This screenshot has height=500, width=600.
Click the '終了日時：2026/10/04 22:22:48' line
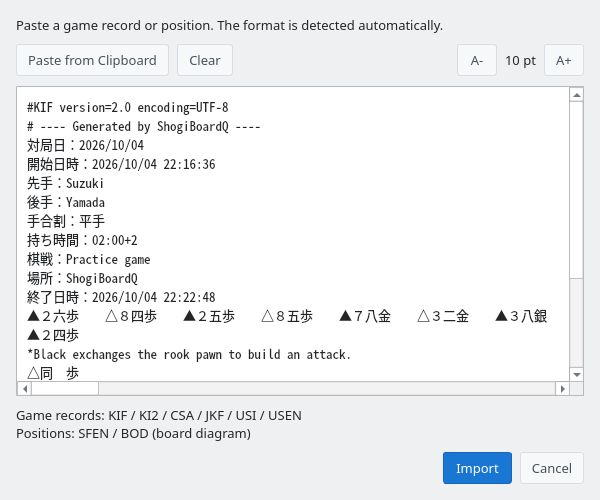(x=121, y=297)
